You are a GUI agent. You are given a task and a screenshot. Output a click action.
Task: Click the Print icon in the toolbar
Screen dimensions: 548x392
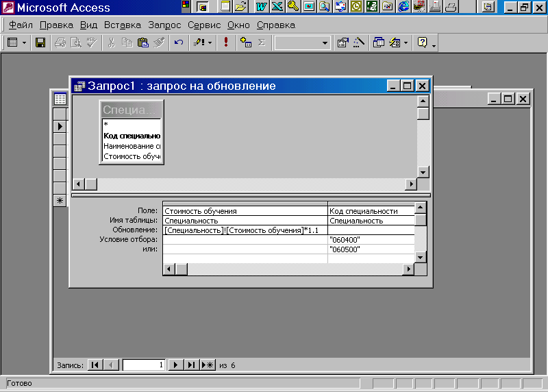[x=60, y=42]
